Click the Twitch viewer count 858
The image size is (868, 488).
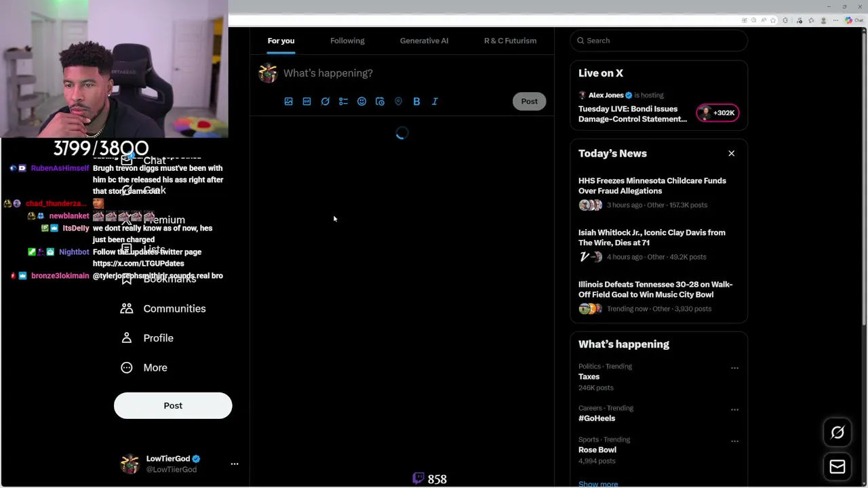pos(437,479)
